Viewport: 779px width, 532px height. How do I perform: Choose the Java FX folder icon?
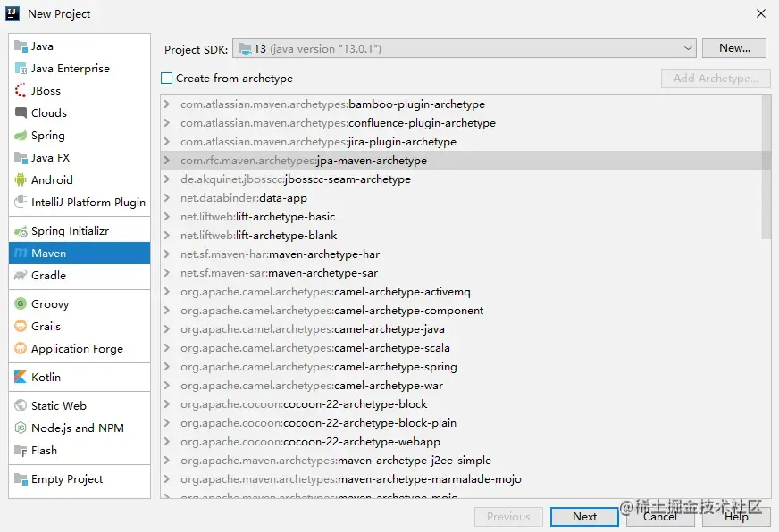tap(21, 158)
